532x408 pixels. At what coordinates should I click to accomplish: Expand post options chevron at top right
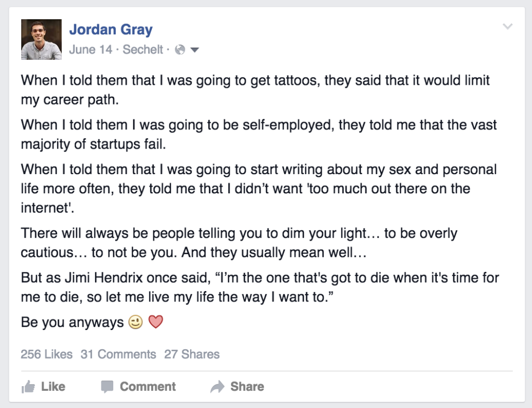508,27
